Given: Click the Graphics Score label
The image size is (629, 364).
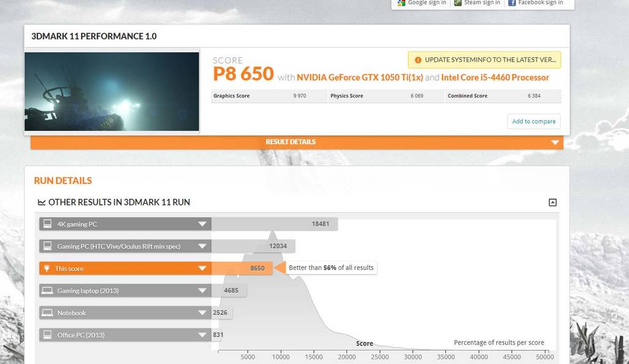Looking at the screenshot, I should [x=232, y=96].
